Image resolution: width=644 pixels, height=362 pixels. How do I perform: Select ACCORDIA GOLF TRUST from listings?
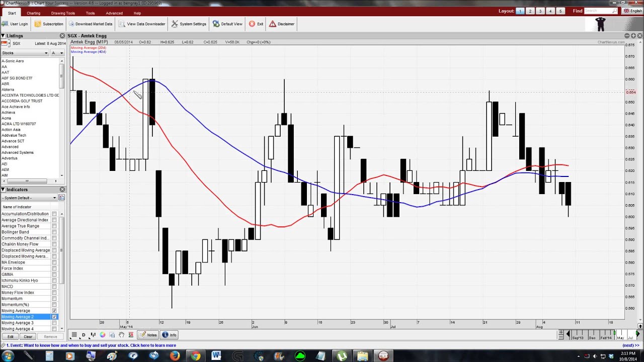click(22, 101)
